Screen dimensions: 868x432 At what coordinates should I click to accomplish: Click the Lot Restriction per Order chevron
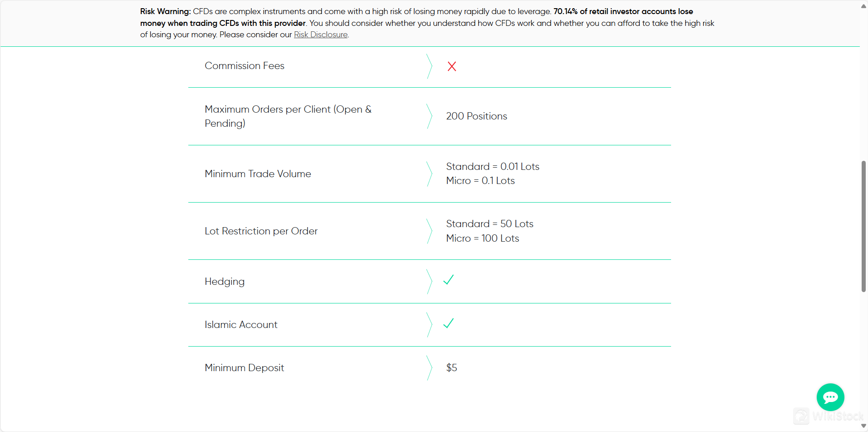(x=429, y=231)
